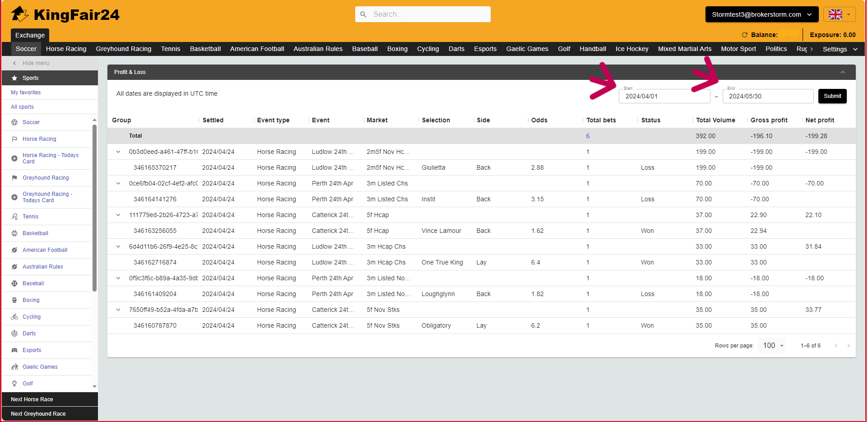The width and height of the screenshot is (868, 422).
Task: Collapse group row 0f9c3f6c-b89a-4a35
Action: click(x=118, y=278)
